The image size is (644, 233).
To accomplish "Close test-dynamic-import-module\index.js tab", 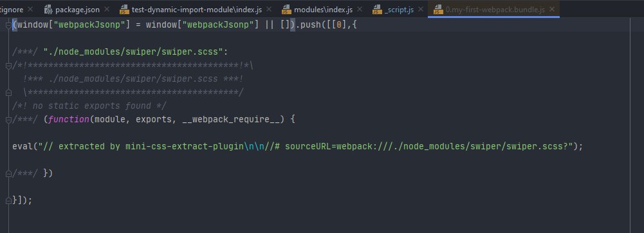I will [270, 9].
